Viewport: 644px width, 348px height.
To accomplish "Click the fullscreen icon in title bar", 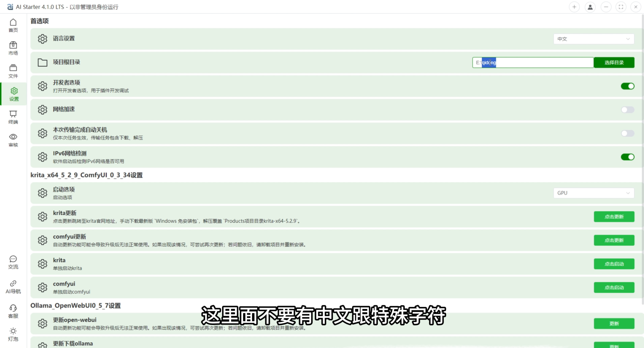I will (x=621, y=7).
